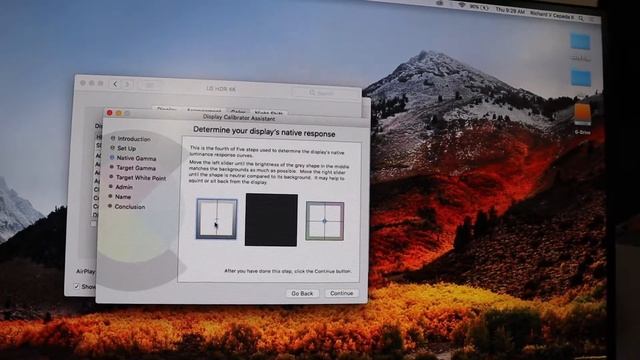Click the heading about native response

point(264,133)
